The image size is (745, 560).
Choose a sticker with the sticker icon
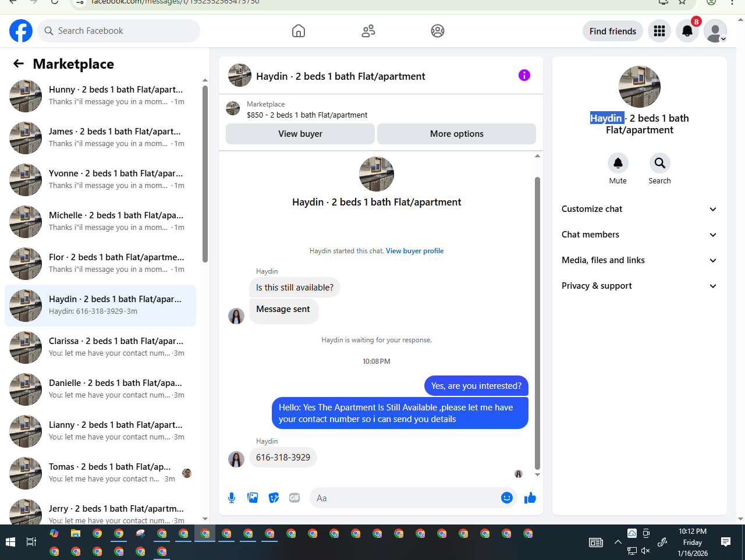(x=274, y=498)
